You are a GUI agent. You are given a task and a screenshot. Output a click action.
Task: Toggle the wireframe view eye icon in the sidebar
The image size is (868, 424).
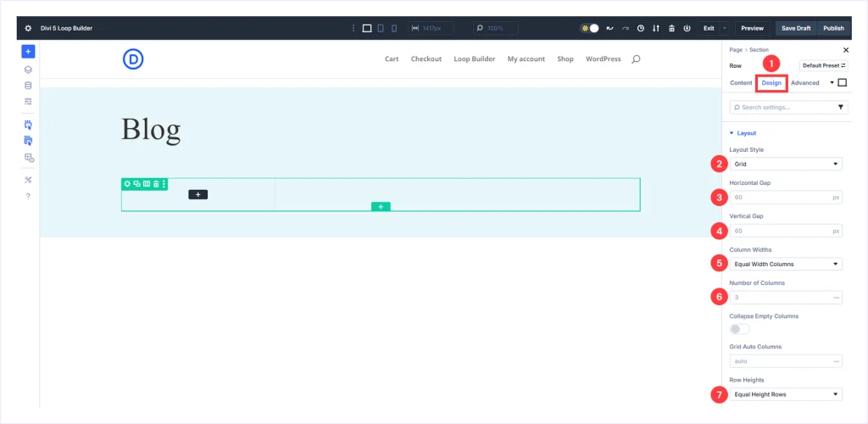pos(29,158)
